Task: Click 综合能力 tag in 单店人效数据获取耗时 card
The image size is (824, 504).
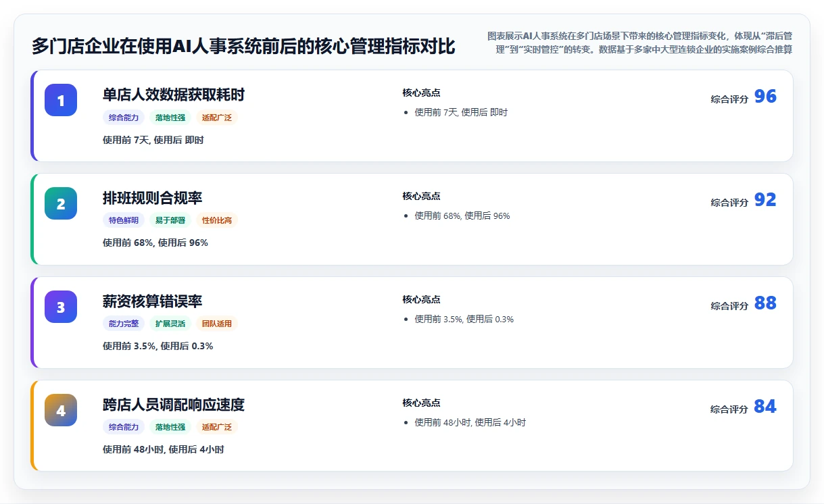Action: (x=124, y=118)
